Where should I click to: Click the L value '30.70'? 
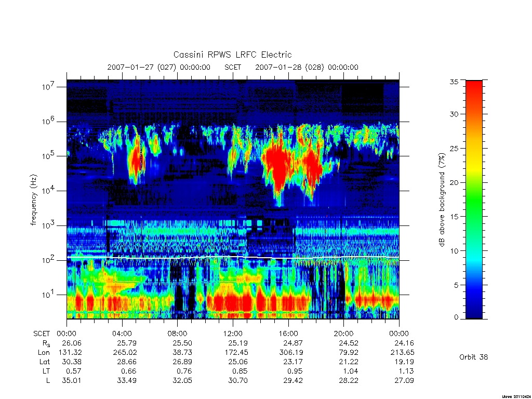tap(238, 381)
